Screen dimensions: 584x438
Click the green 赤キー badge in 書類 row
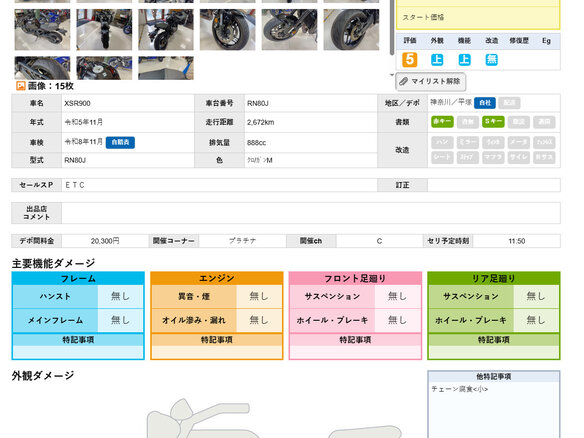(x=442, y=122)
